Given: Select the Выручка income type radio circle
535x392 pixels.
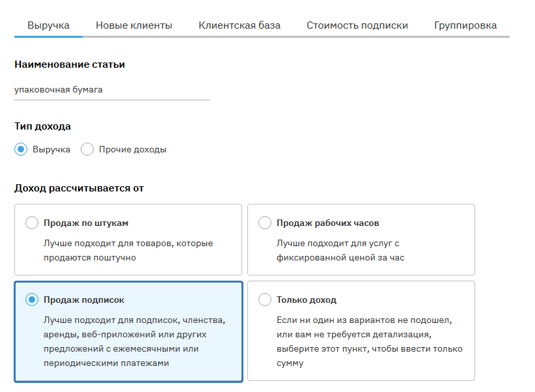Looking at the screenshot, I should click(21, 149).
